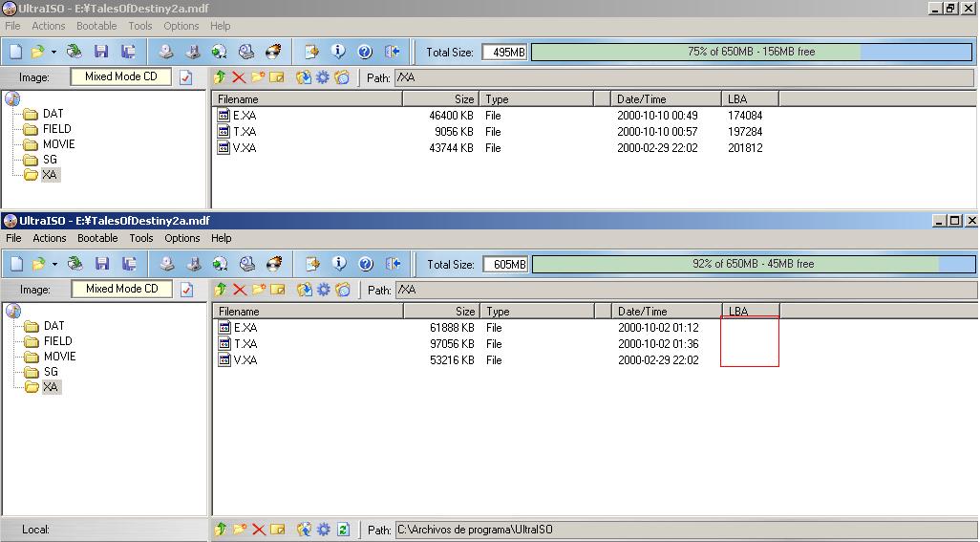Open File menu in active window

tap(13, 238)
